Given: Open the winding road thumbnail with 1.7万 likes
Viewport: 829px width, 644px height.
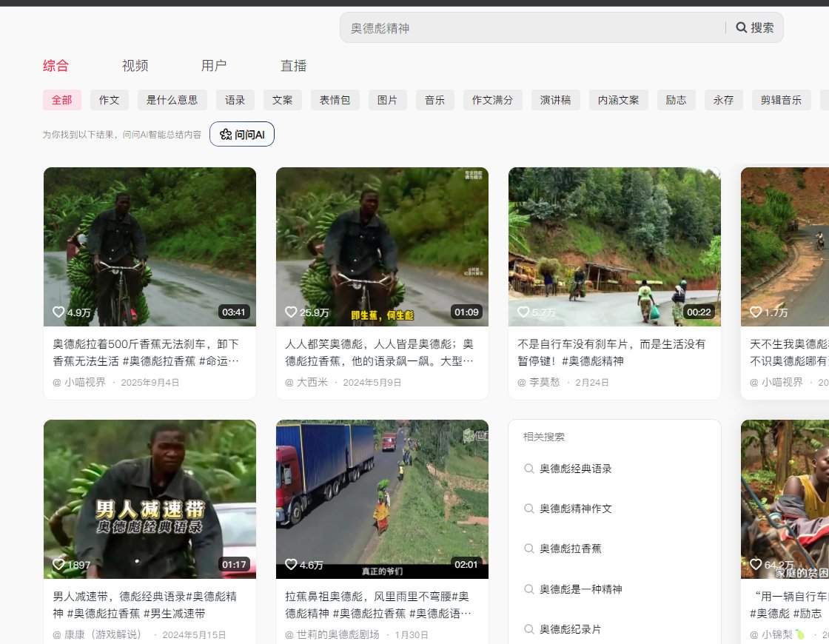Looking at the screenshot, I should pyautogui.click(x=785, y=246).
